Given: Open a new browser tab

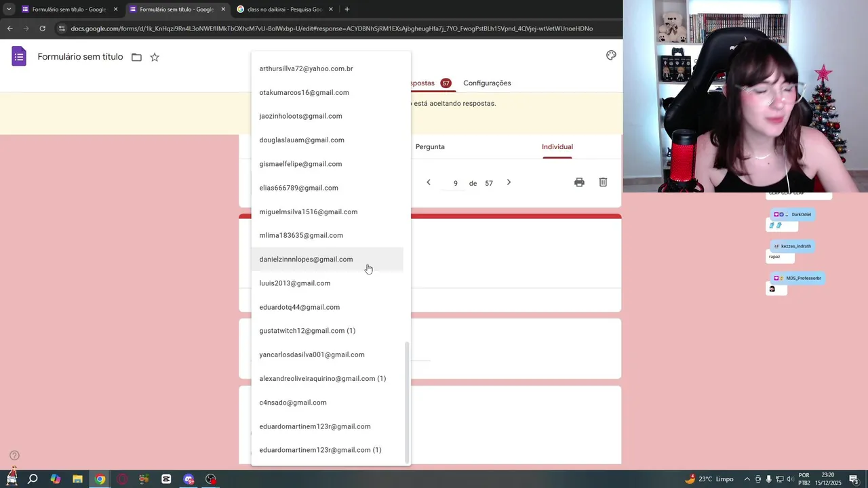Looking at the screenshot, I should pyautogui.click(x=347, y=9).
